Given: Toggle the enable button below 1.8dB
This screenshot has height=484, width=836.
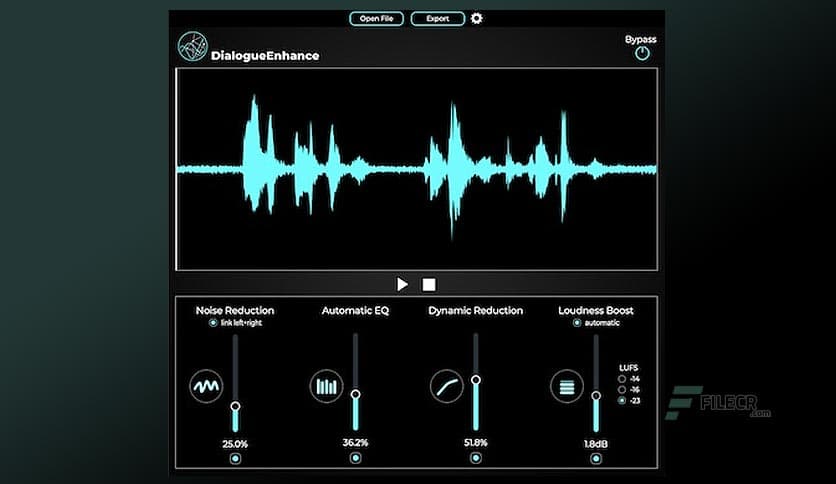Looking at the screenshot, I should 596,458.
